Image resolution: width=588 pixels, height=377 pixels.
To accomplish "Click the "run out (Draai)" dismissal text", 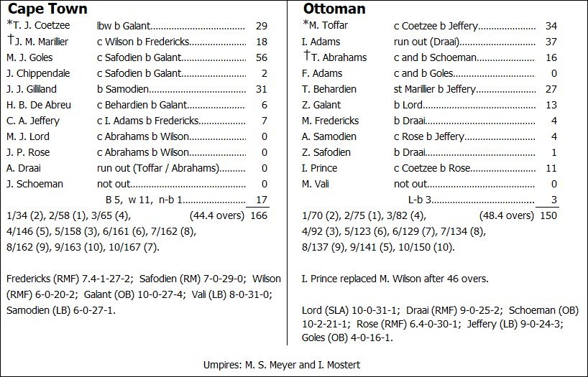I will 426,42.
